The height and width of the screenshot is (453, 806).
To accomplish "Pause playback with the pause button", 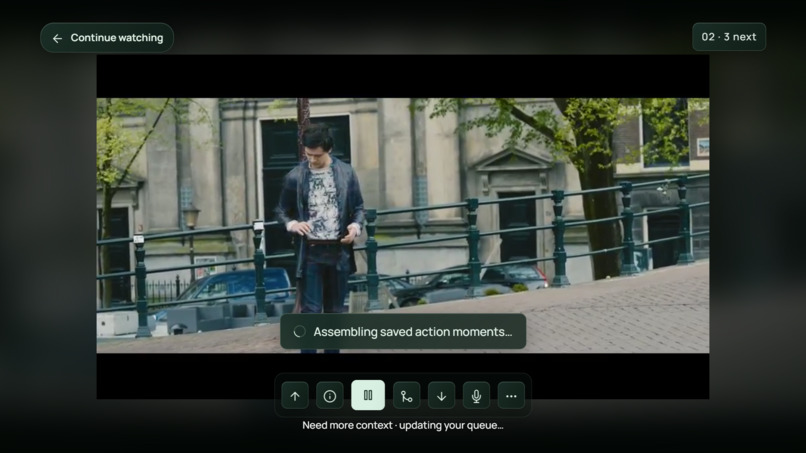I will pyautogui.click(x=368, y=395).
